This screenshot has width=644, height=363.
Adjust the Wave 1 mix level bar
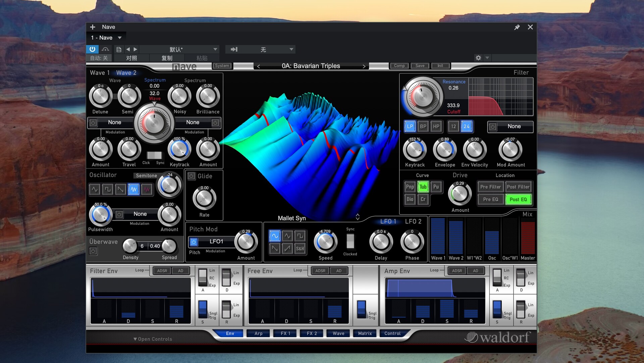tap(438, 237)
